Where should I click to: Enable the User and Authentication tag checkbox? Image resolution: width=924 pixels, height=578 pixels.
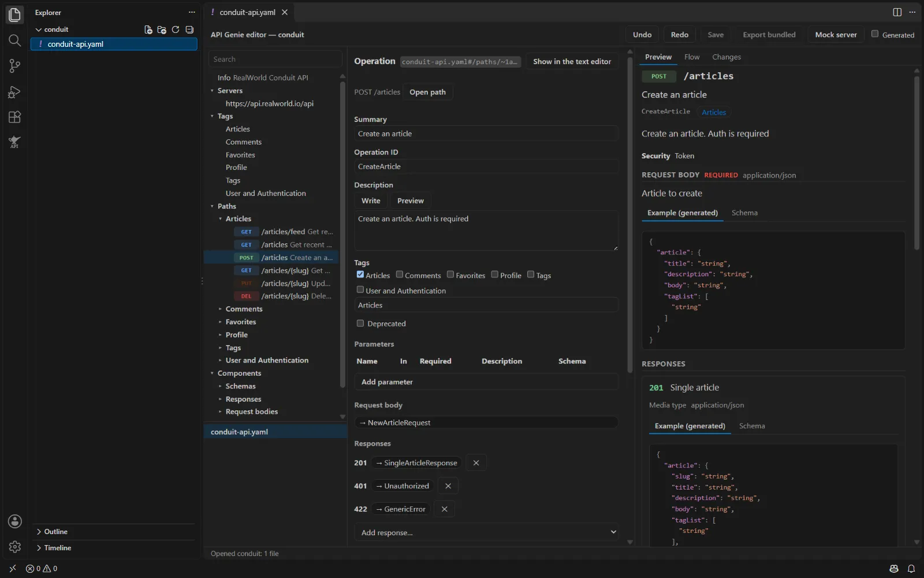[x=360, y=290]
